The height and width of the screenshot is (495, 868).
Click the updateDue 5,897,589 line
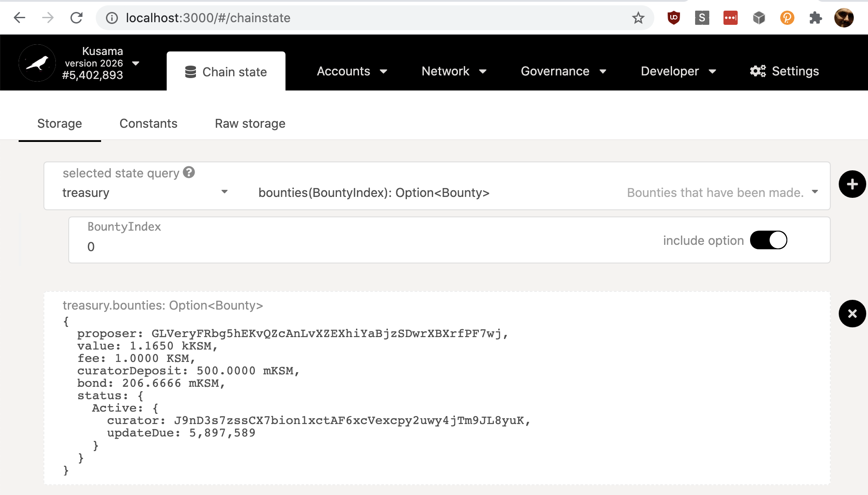(x=181, y=433)
